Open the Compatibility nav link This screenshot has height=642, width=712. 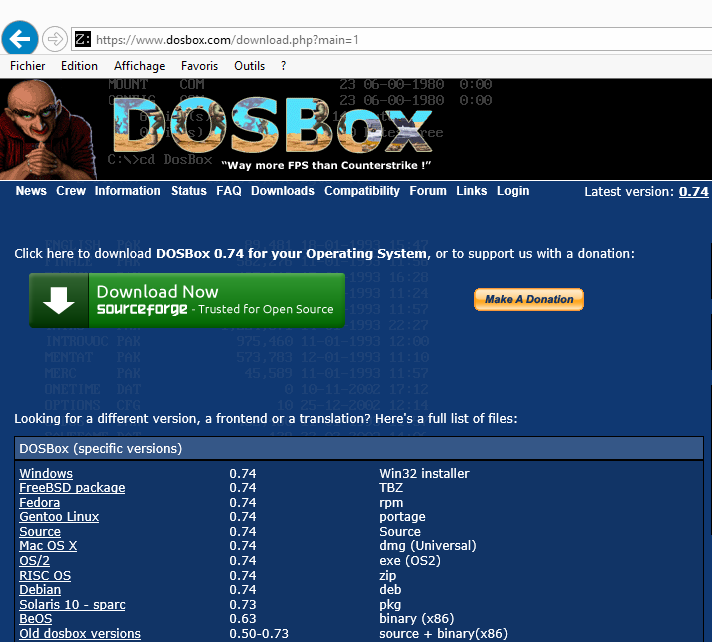coord(362,191)
